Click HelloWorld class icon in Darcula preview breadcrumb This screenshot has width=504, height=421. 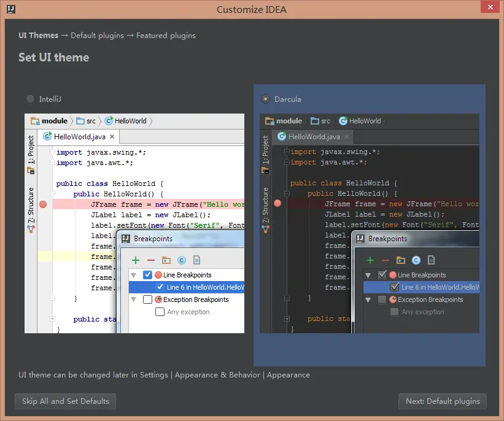point(343,120)
